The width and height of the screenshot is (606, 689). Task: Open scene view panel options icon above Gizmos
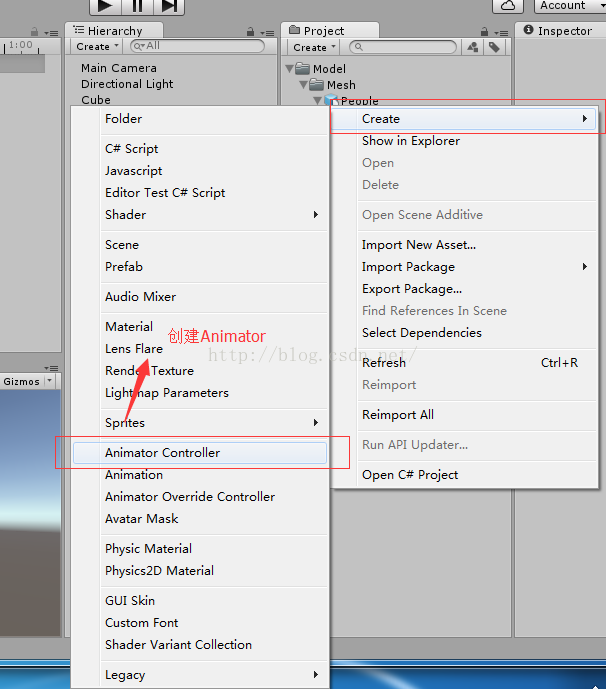click(x=51, y=368)
